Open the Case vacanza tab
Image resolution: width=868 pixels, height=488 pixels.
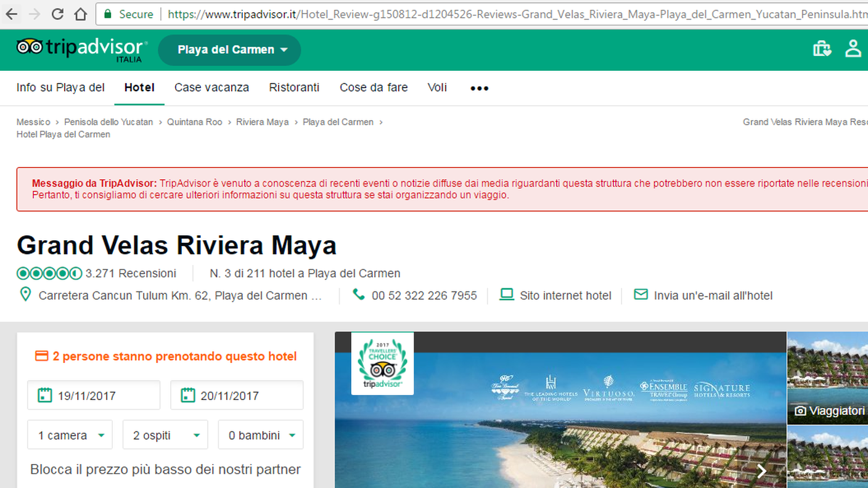(211, 87)
